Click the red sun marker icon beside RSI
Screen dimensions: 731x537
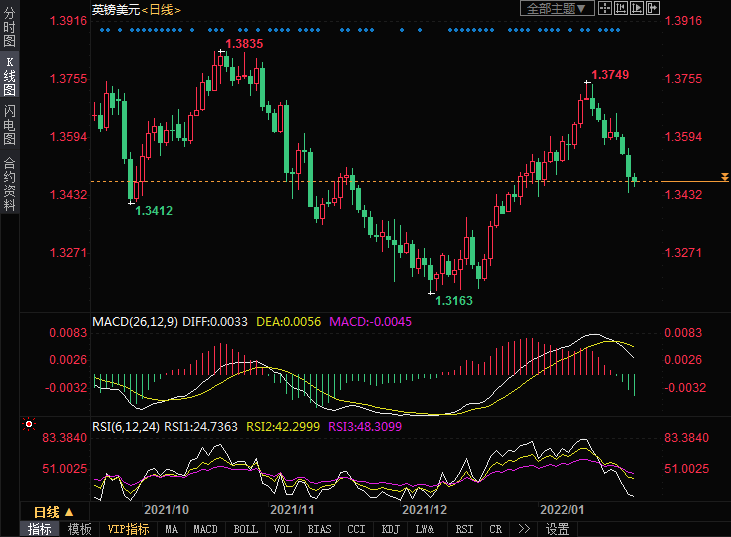(x=28, y=425)
